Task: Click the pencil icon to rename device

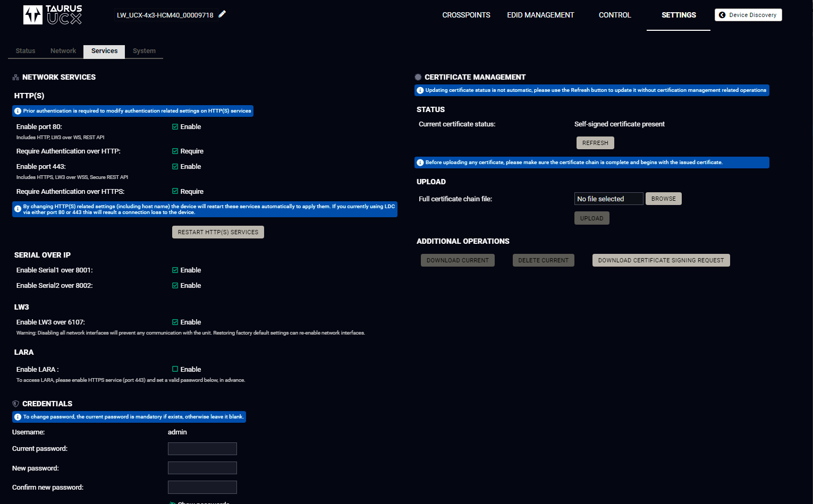Action: click(222, 14)
